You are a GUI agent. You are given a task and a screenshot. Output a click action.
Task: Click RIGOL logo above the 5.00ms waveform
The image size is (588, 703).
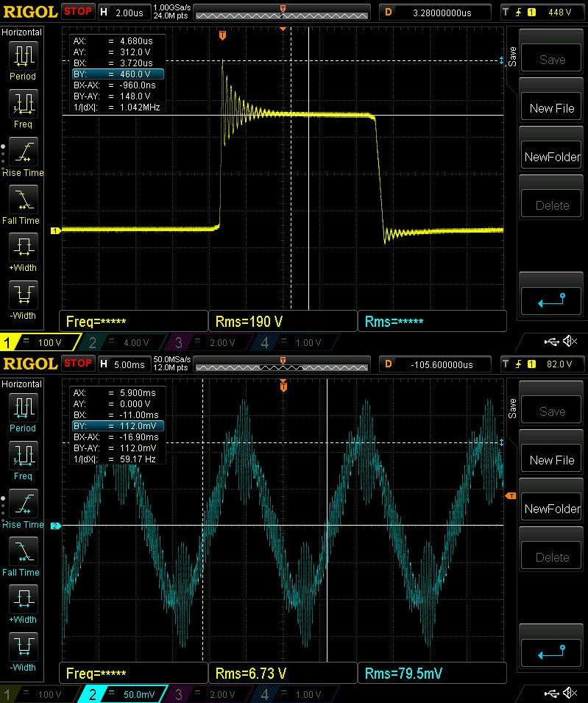(x=30, y=364)
